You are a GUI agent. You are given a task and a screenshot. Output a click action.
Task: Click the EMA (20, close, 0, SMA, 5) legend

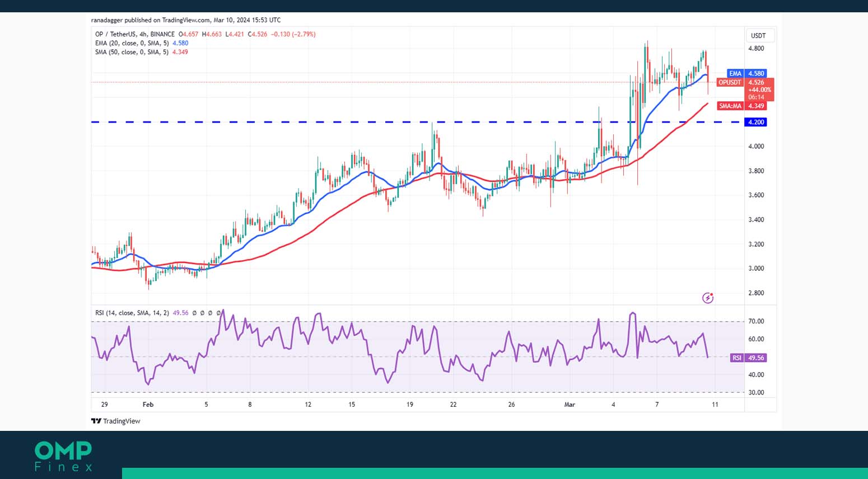(132, 43)
